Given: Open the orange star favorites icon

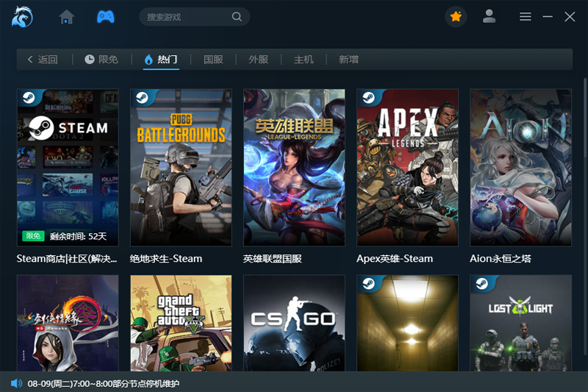Looking at the screenshot, I should coord(456,17).
